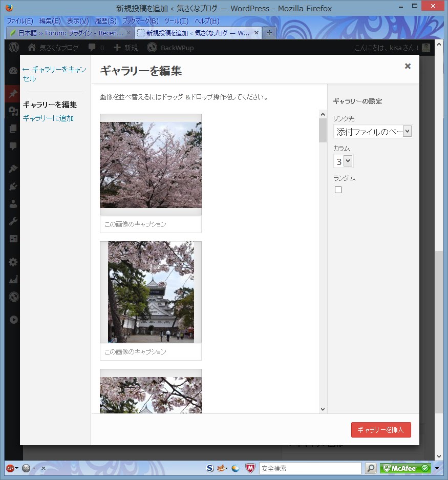Viewport: 448px width, 480px height.
Task: Open the Tools wrench icon in the sidebar
Action: point(13,221)
